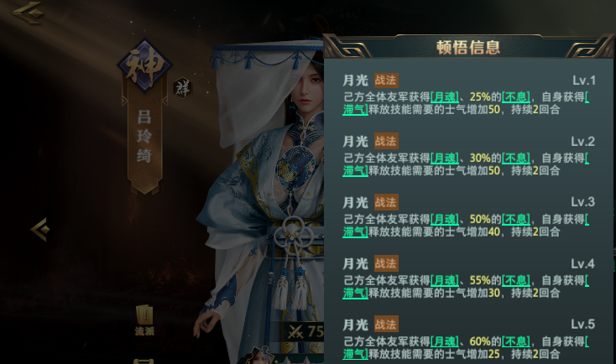616x364 pixels.
Task: Click the small hero avatar at bottom
Action: coord(259,356)
